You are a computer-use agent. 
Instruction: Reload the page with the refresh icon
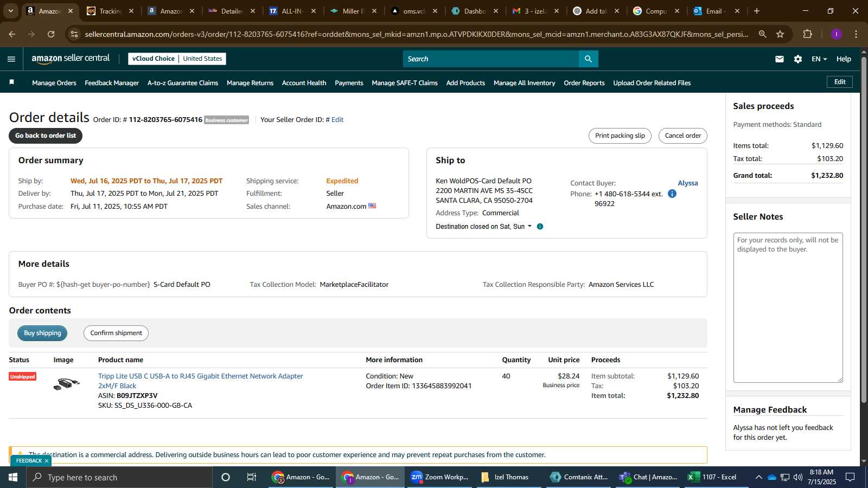point(51,34)
